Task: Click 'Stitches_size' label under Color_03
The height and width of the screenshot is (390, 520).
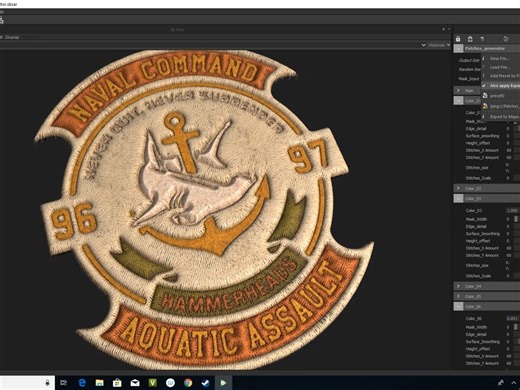Action: pos(477,266)
